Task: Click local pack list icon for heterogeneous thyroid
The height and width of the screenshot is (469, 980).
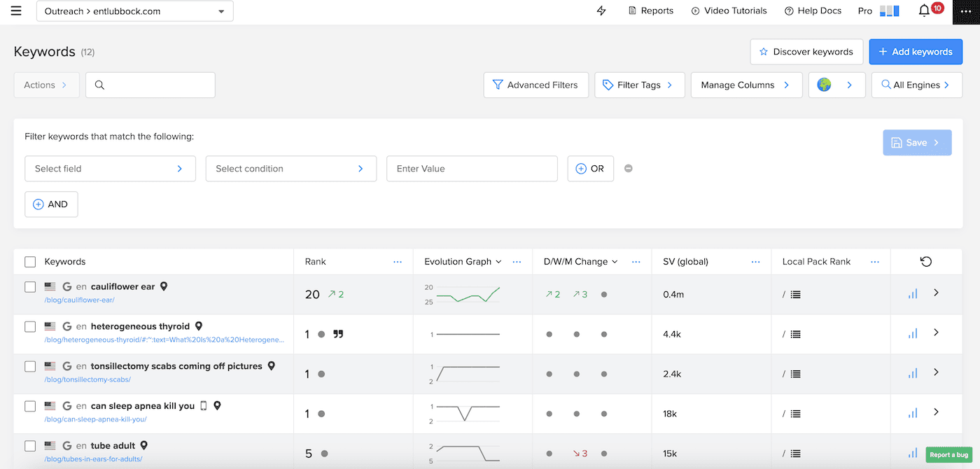Action: (795, 335)
